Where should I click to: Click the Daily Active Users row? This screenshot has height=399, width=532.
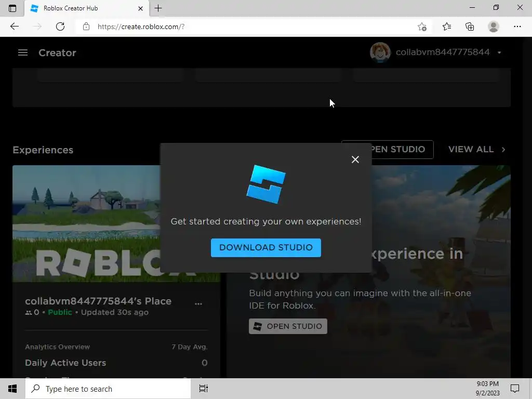coord(116,363)
